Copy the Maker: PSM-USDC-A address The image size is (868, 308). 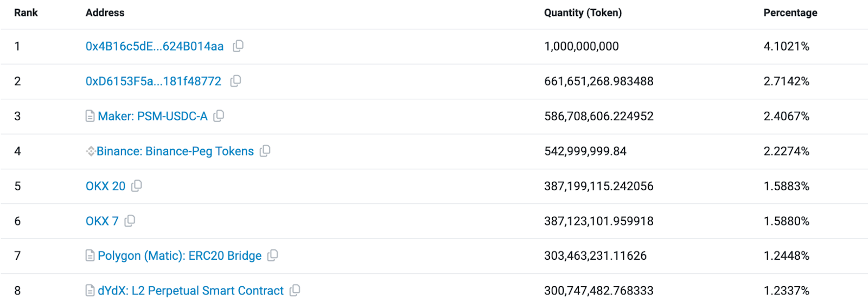219,116
